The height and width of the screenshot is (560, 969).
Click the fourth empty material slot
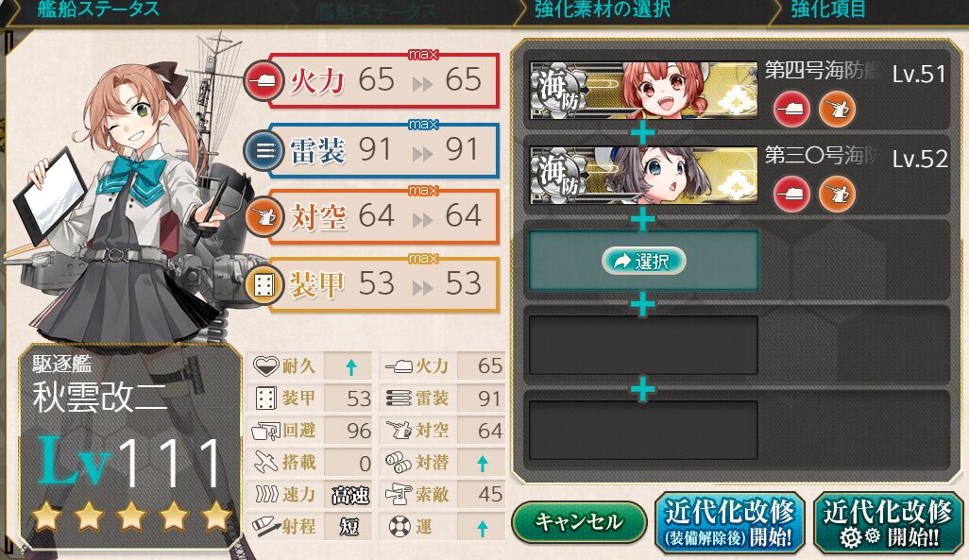(643, 345)
